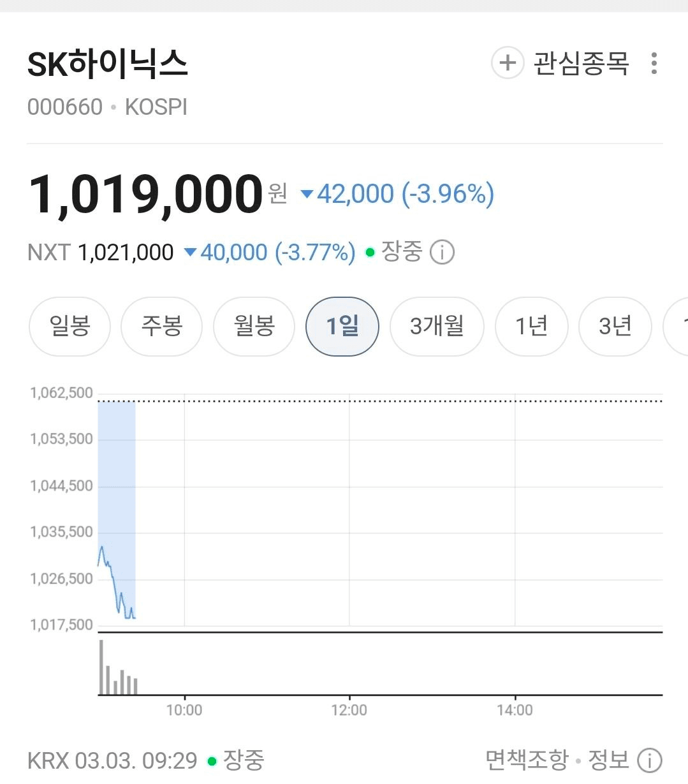
Task: Open the 정보 info link
Action: click(608, 760)
